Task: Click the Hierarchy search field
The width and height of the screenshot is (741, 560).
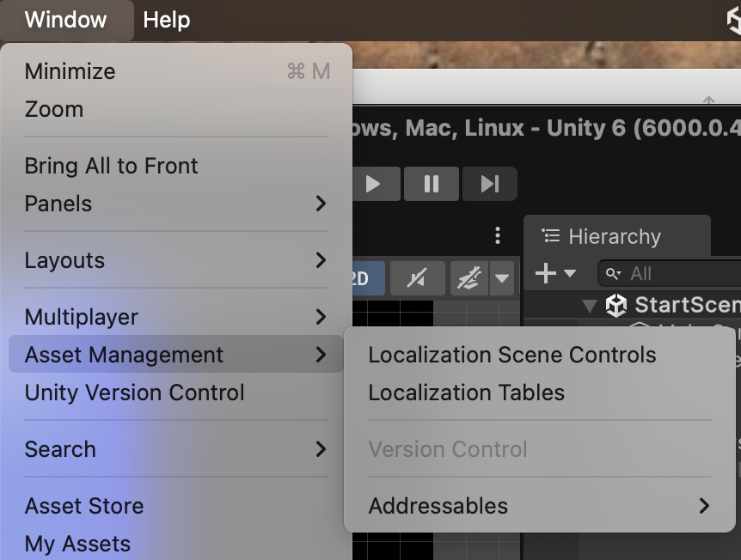Action: (x=679, y=274)
